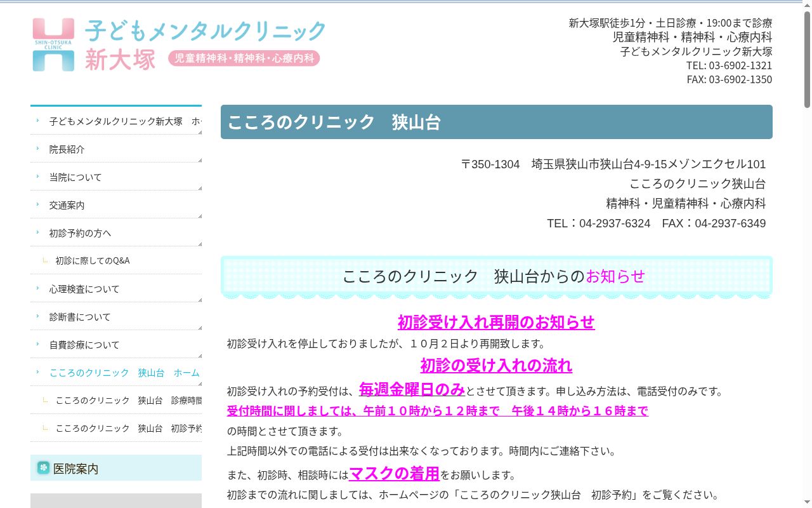Click the FAX: 03-6902-1350 header text
The height and width of the screenshot is (508, 812).
click(x=730, y=79)
